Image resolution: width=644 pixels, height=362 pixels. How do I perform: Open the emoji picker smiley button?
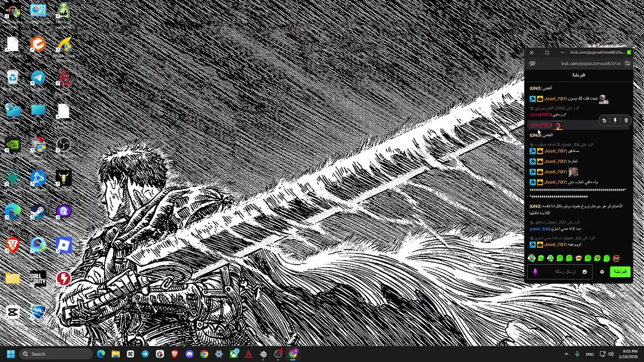point(585,272)
